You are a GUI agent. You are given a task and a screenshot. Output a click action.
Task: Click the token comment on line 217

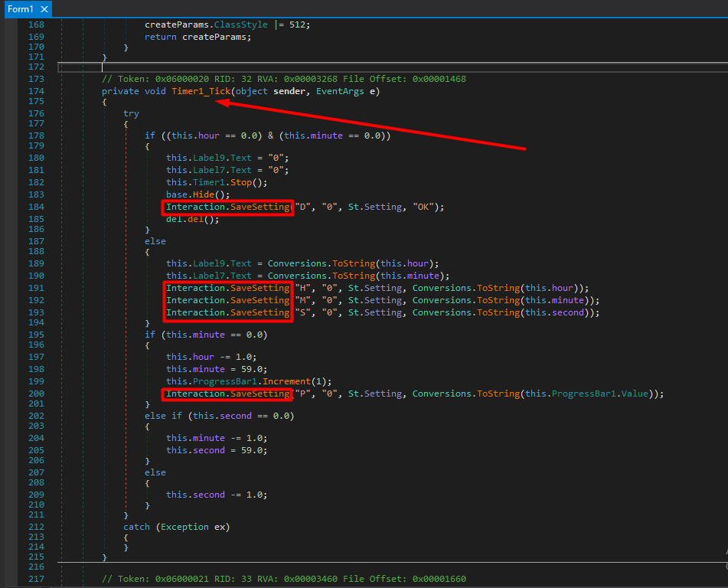coord(283,579)
